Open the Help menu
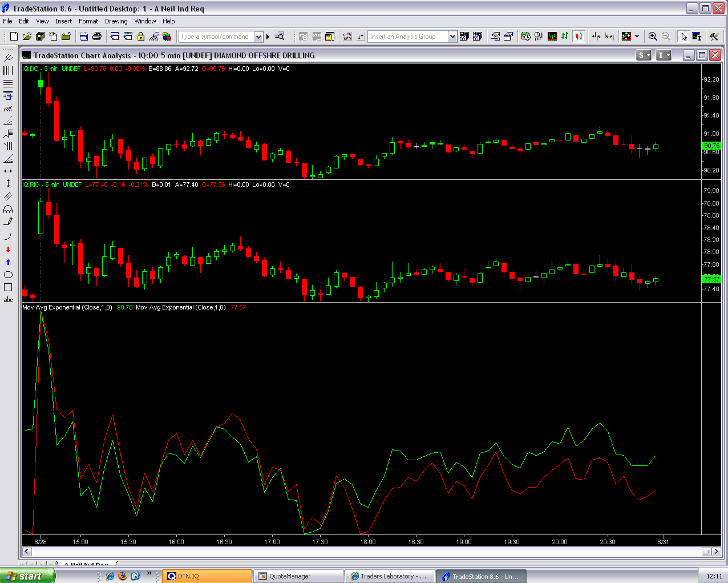The height and width of the screenshot is (583, 728). point(168,21)
